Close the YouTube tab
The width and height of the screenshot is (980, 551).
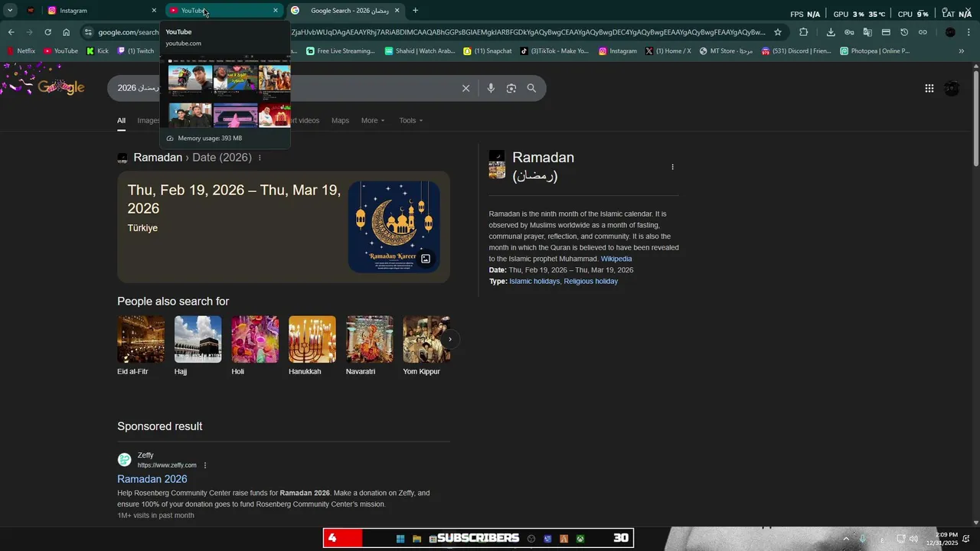[x=276, y=11]
